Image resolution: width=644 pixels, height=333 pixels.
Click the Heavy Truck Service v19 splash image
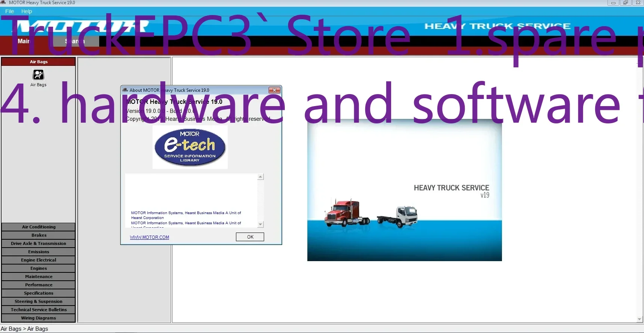(x=405, y=190)
